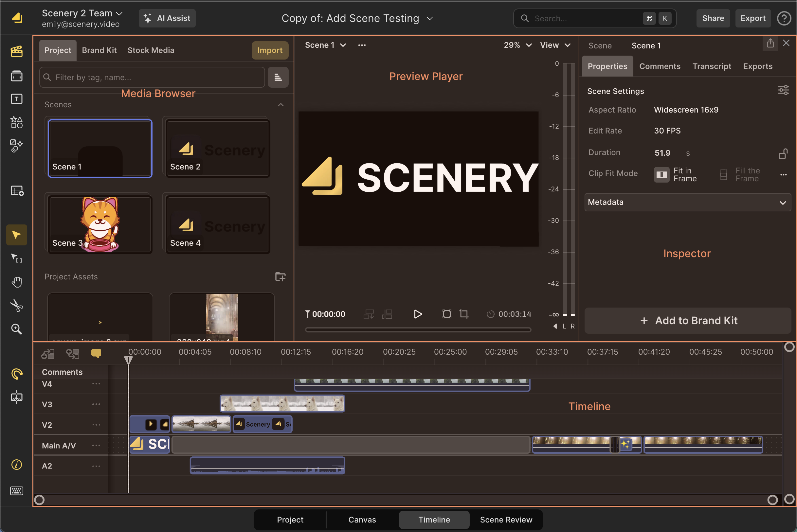Click the crop icon in player controls
Image resolution: width=797 pixels, height=532 pixels.
pyautogui.click(x=464, y=314)
